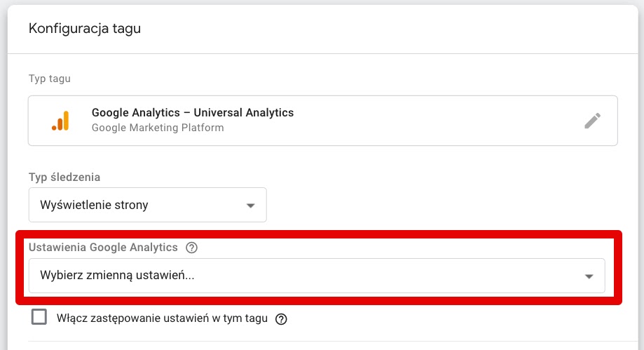Select the Google Analytics – Universal Analytics tag type

coord(323,121)
